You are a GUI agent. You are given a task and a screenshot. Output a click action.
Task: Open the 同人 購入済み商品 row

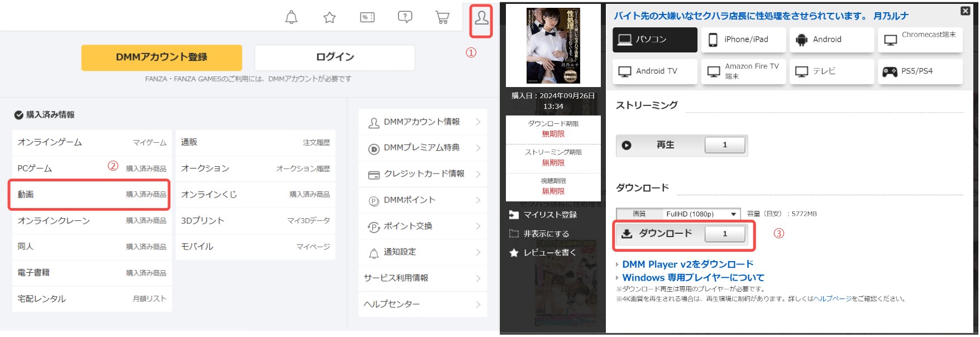(x=92, y=247)
